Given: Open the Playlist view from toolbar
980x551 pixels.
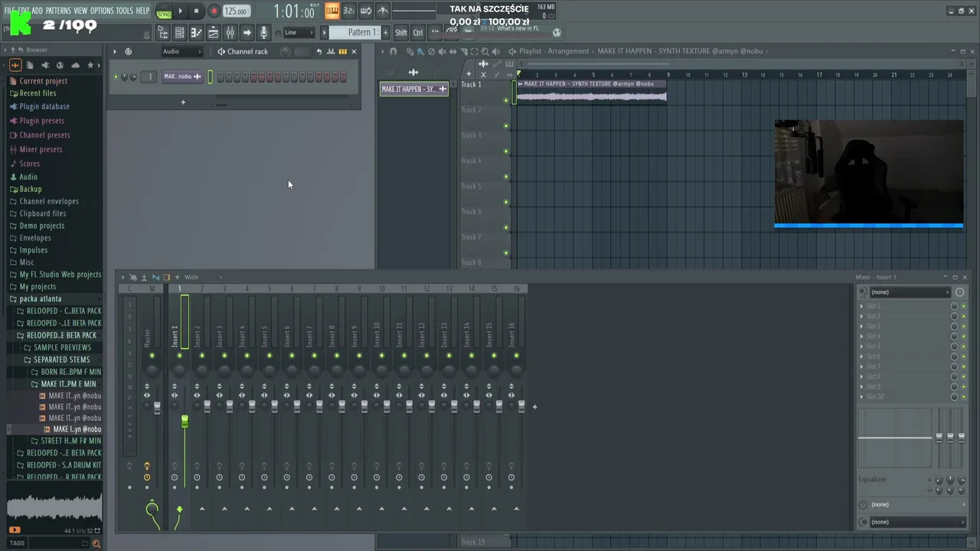Looking at the screenshot, I should (213, 32).
